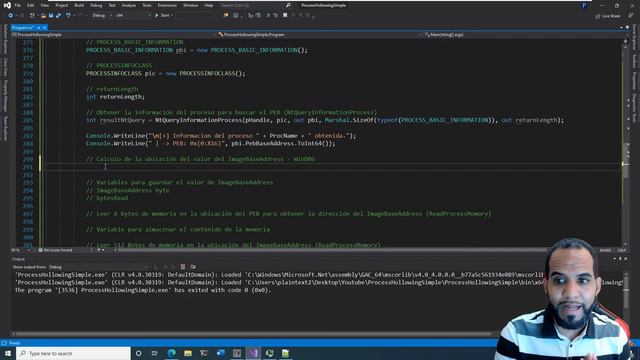This screenshot has height=360, width=640.
Task: Open the Extensions menu
Action: pos(167,5)
